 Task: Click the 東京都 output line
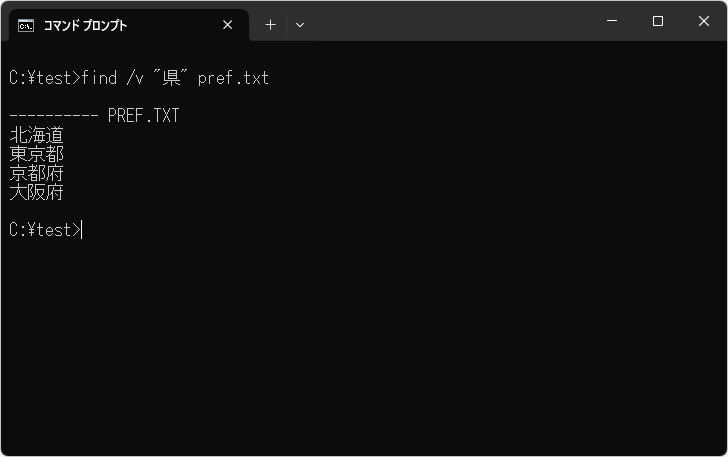point(36,154)
